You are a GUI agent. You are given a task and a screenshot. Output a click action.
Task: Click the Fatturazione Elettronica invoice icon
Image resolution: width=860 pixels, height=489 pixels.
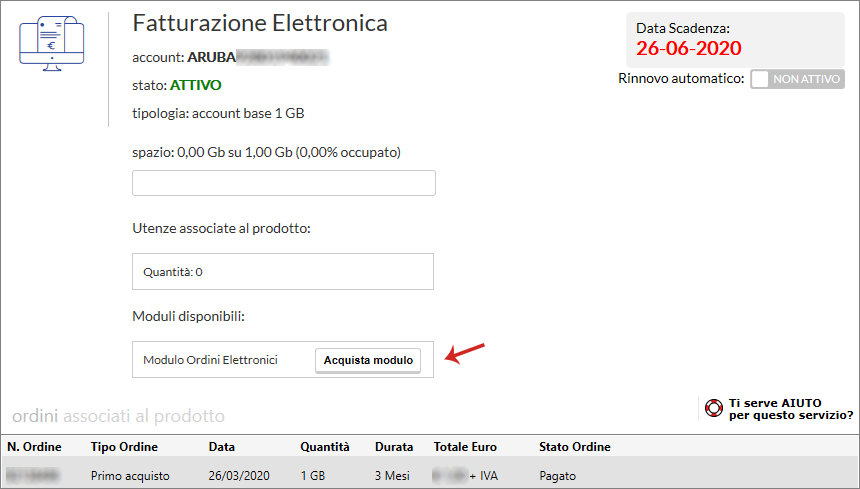pyautogui.click(x=52, y=42)
